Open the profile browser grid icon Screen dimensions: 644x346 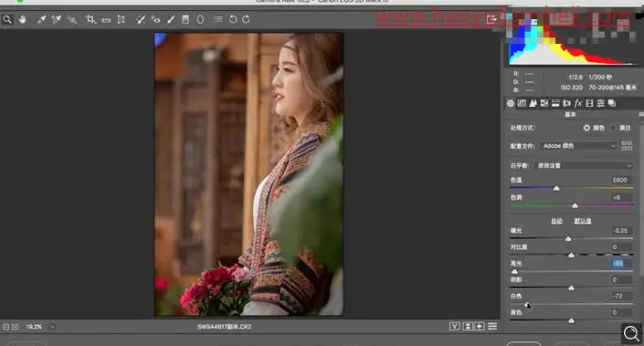click(627, 145)
